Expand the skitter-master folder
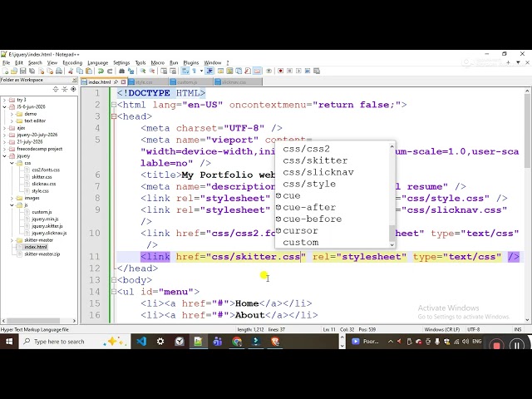 (x=12, y=240)
